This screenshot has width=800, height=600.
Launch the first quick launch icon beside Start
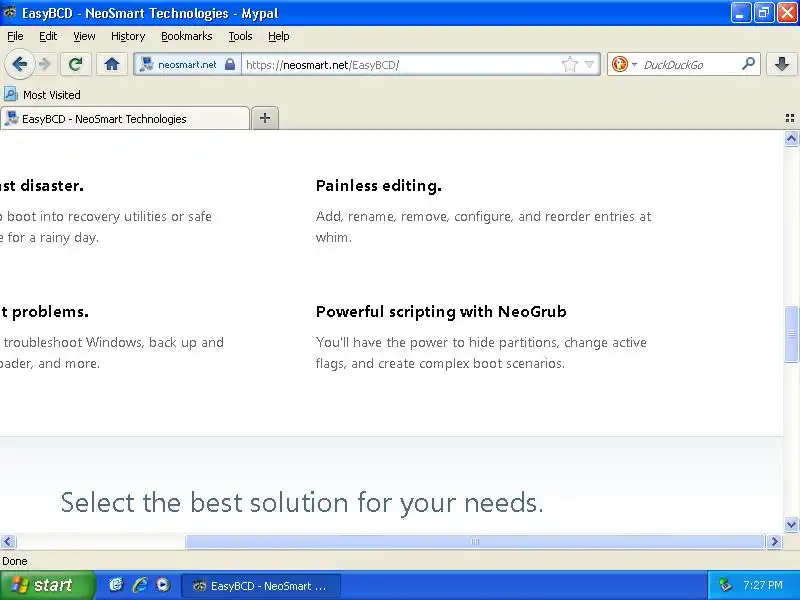coord(116,585)
